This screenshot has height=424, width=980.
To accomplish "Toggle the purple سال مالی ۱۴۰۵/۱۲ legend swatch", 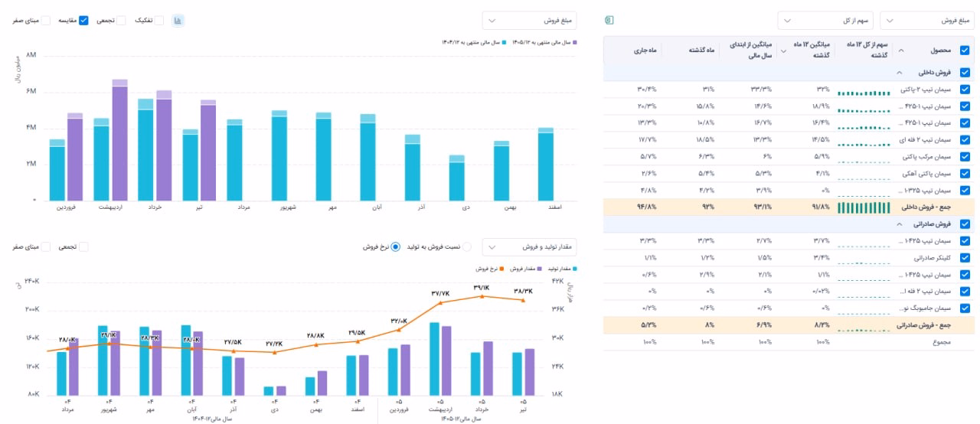I will (x=573, y=43).
